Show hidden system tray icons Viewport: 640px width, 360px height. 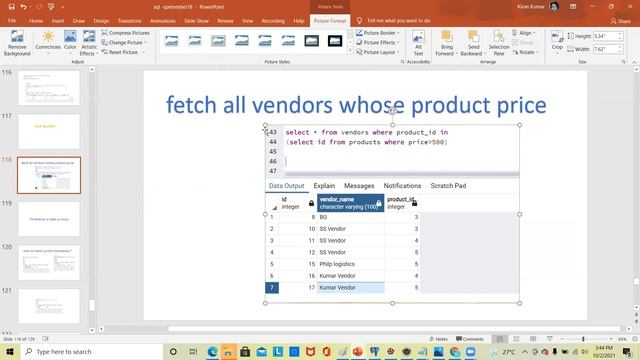pos(525,351)
